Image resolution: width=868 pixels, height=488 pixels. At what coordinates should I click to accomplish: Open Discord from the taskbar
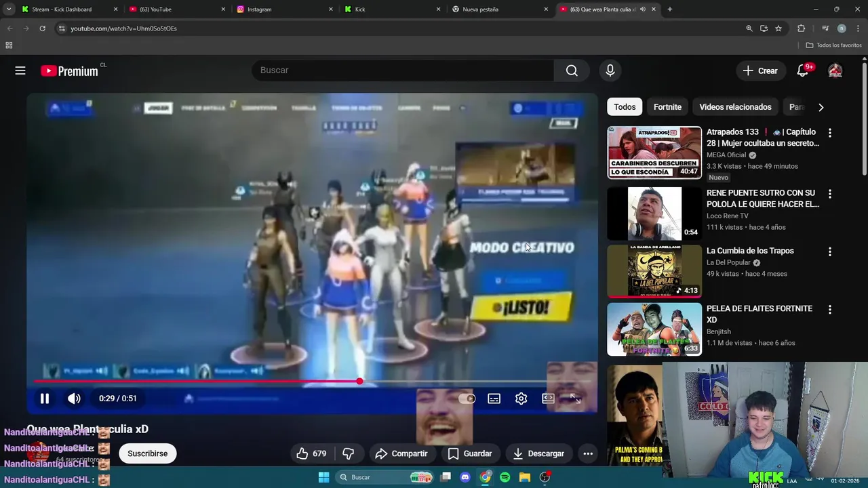(x=465, y=477)
